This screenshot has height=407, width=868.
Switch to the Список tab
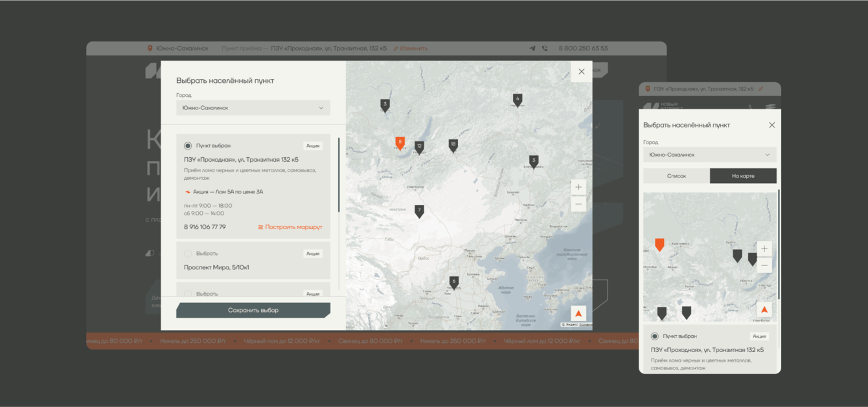676,176
